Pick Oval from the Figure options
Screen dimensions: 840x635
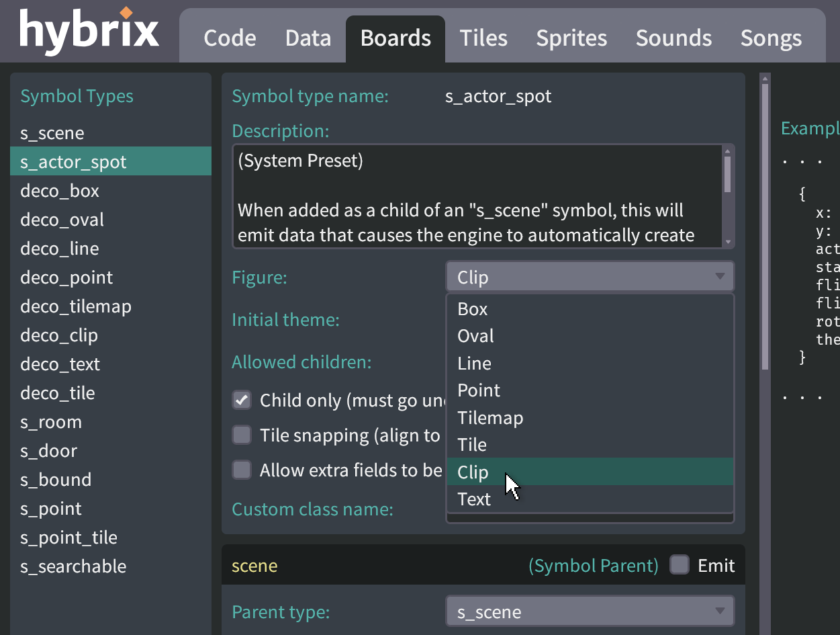(475, 336)
